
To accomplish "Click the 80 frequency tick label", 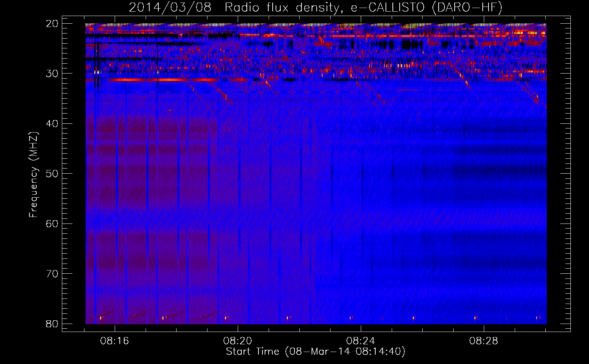I will point(52,324).
